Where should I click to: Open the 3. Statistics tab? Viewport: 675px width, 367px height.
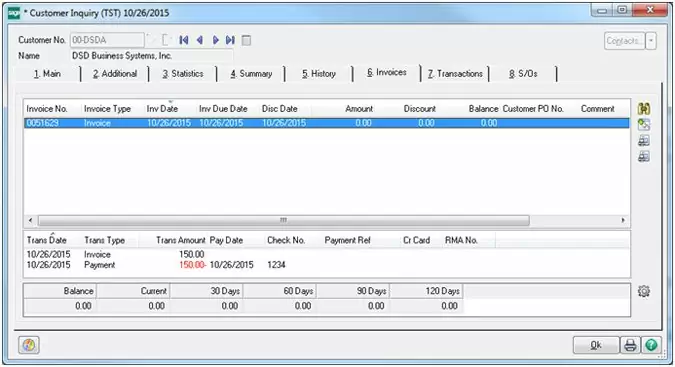point(183,74)
